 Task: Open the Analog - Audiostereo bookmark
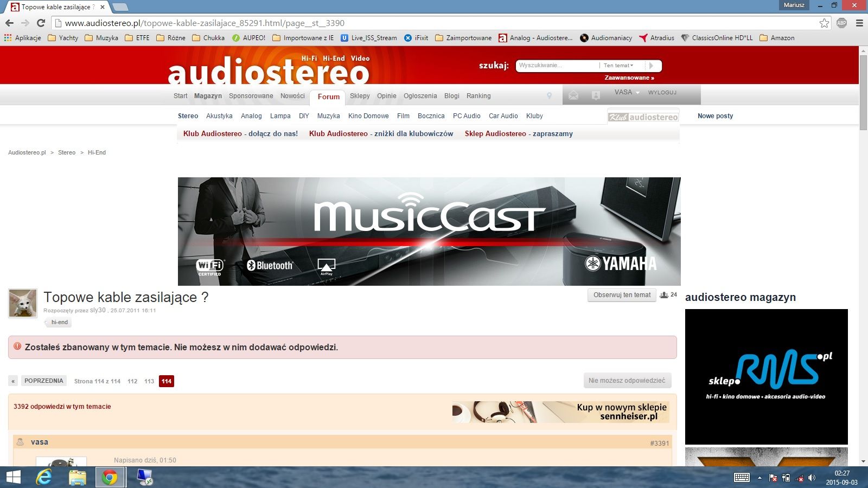(x=535, y=38)
